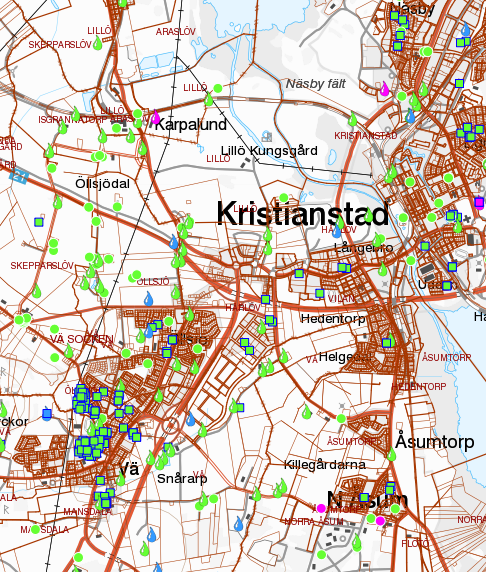Select the green drop marker beside top SKEPPARSLÖV label
This screenshot has width=486, height=572.
click(x=97, y=43)
